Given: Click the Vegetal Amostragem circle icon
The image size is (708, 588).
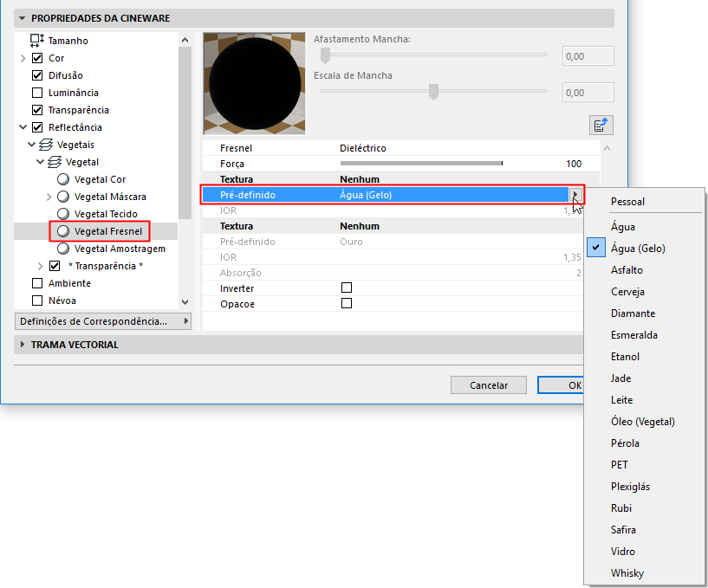Looking at the screenshot, I should click(x=63, y=249).
